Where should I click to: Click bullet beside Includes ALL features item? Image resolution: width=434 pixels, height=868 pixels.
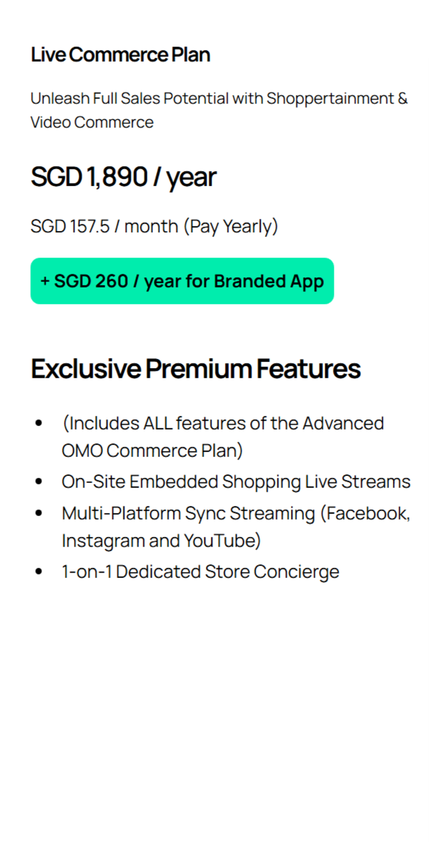[39, 423]
